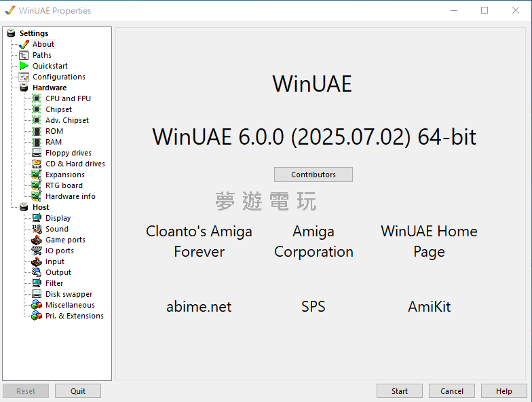The image size is (532, 402).
Task: Click the Hardware category disk icon
Action: click(24, 88)
